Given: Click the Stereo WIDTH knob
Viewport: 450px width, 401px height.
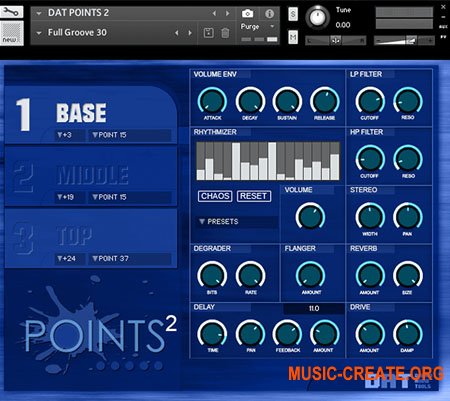Looking at the screenshot, I should (x=370, y=217).
